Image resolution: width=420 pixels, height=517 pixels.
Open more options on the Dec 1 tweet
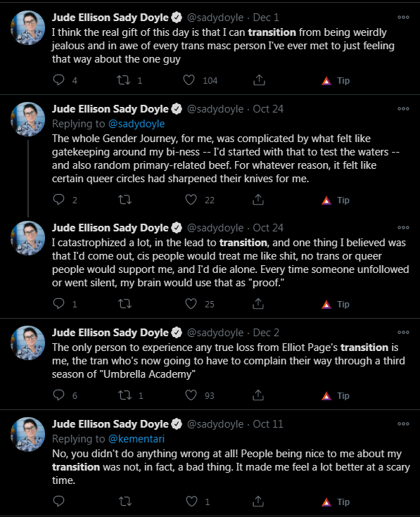tap(403, 17)
